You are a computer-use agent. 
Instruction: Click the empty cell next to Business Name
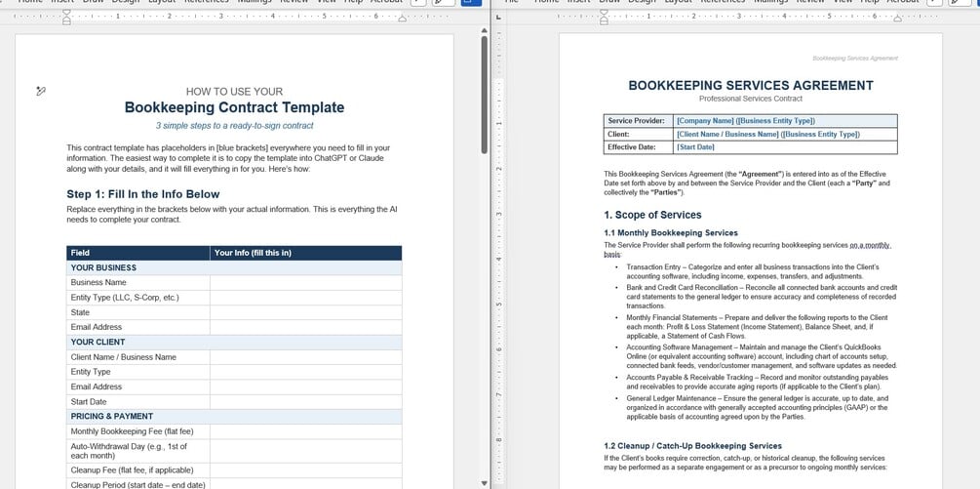pyautogui.click(x=305, y=283)
